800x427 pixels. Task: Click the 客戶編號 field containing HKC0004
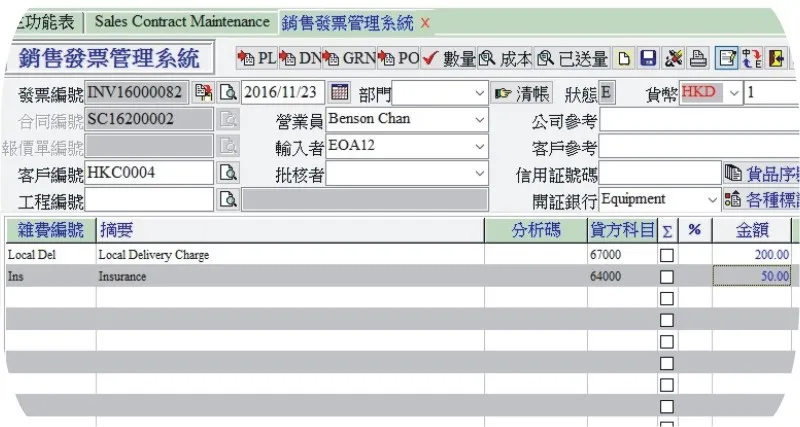coord(148,173)
